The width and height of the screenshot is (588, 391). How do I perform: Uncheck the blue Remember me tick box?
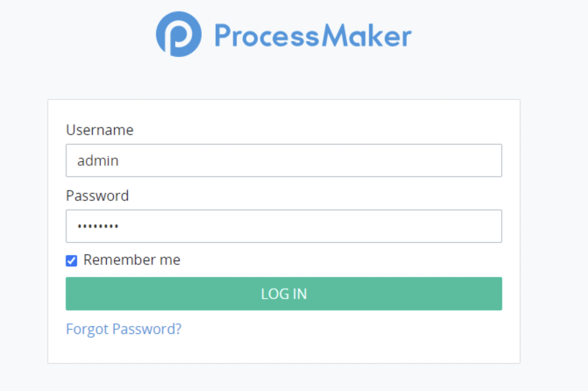coord(71,261)
